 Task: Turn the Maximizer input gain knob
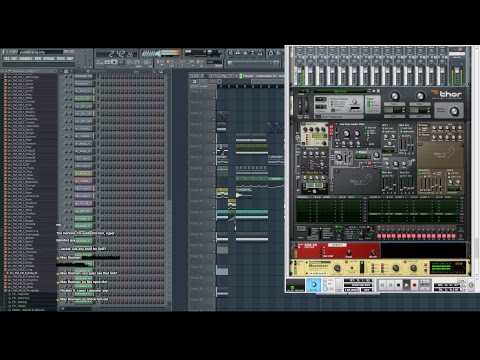337,268
